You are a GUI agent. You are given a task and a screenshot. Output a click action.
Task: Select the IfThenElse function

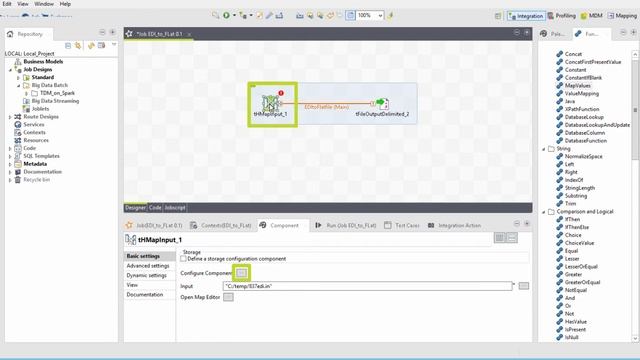click(577, 227)
